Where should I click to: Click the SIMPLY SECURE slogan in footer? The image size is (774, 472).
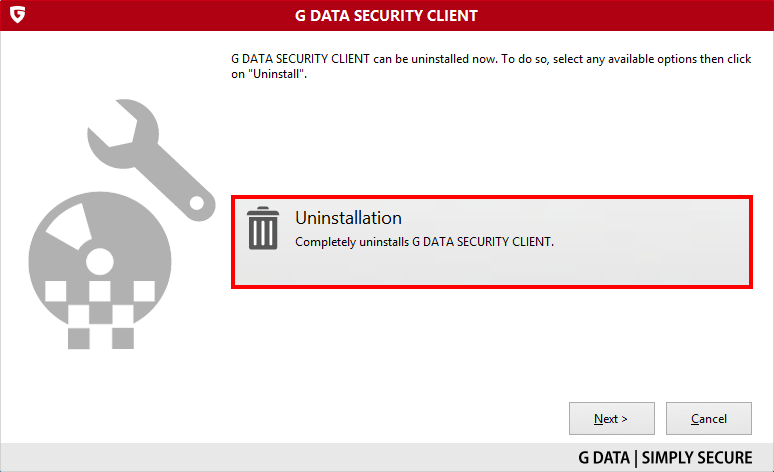pyautogui.click(x=697, y=458)
